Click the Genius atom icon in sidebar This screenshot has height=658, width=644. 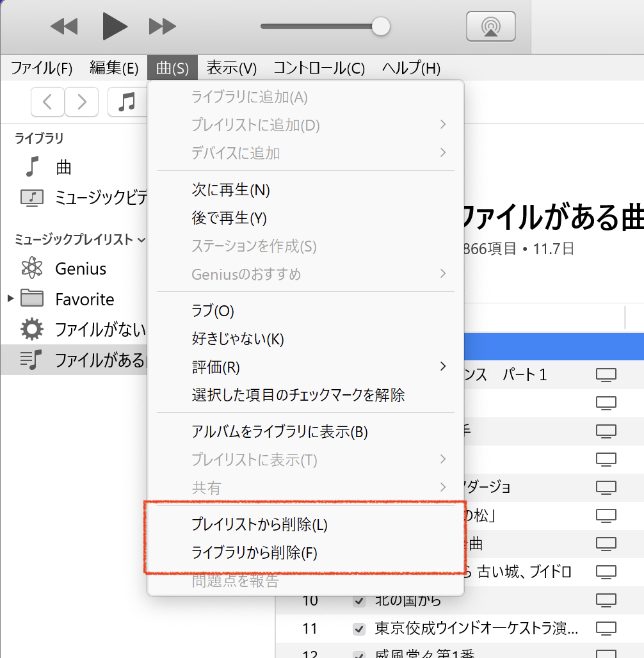(x=32, y=268)
